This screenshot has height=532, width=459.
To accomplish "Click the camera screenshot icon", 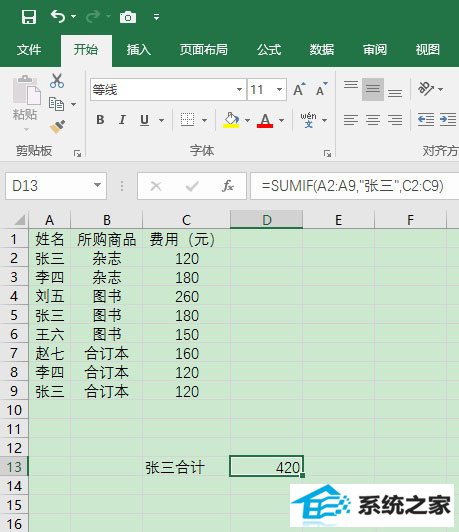I will pos(128,17).
